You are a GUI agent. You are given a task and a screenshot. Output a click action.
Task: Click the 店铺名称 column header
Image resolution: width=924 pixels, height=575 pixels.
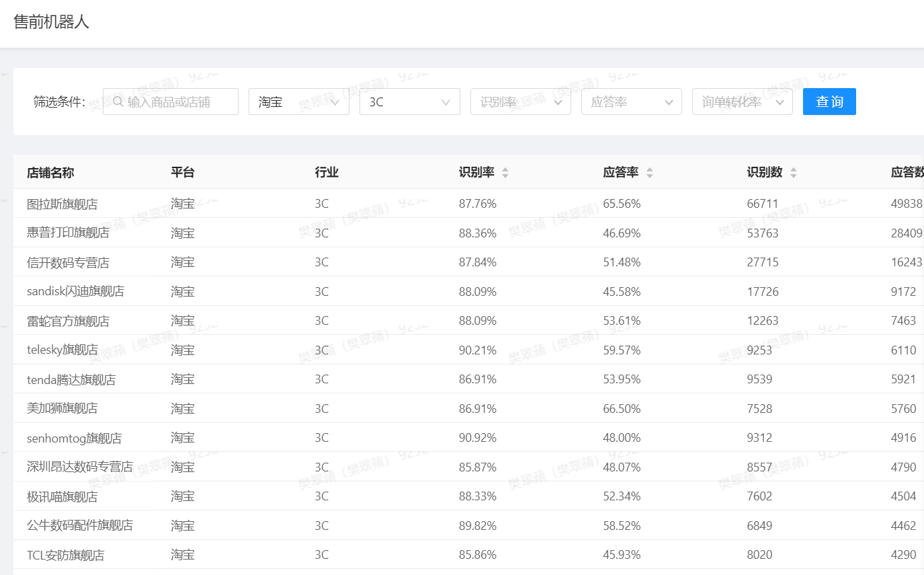click(50, 173)
